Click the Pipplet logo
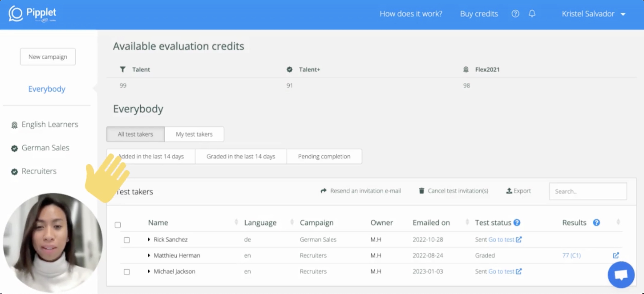644x294 pixels. pyautogui.click(x=32, y=14)
